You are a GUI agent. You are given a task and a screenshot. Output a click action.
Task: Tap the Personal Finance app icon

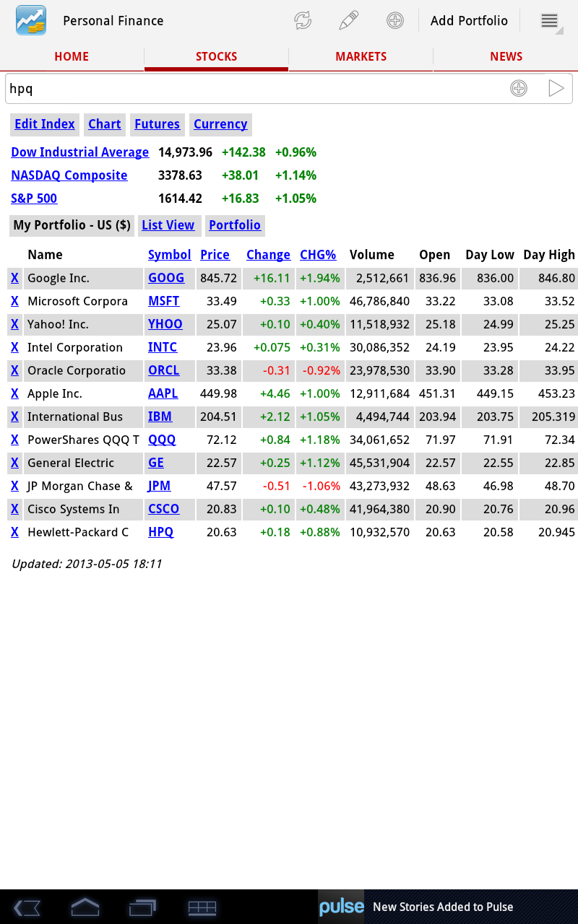(31, 21)
